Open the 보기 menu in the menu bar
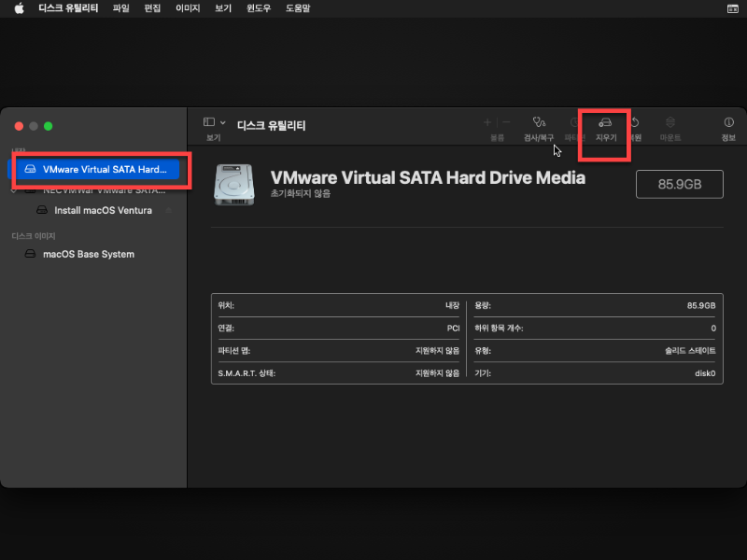This screenshot has height=560, width=747. 223,8
